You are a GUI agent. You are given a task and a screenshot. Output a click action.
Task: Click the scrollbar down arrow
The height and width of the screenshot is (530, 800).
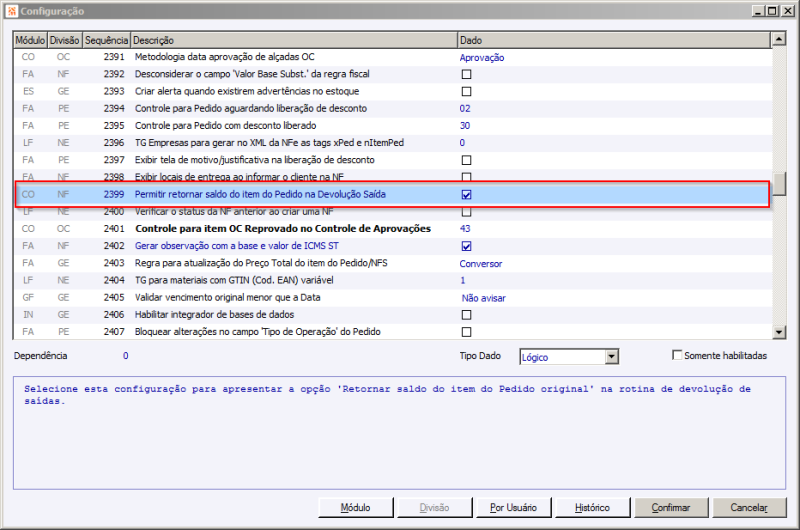(x=779, y=332)
